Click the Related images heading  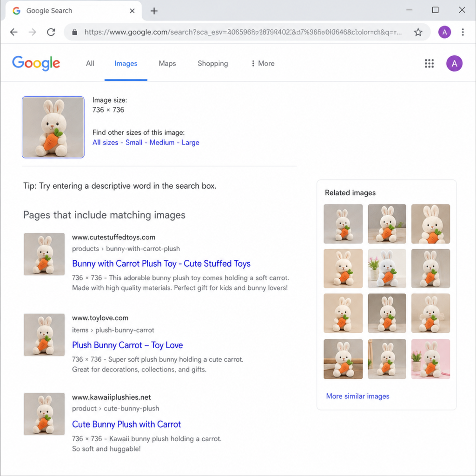tap(350, 193)
